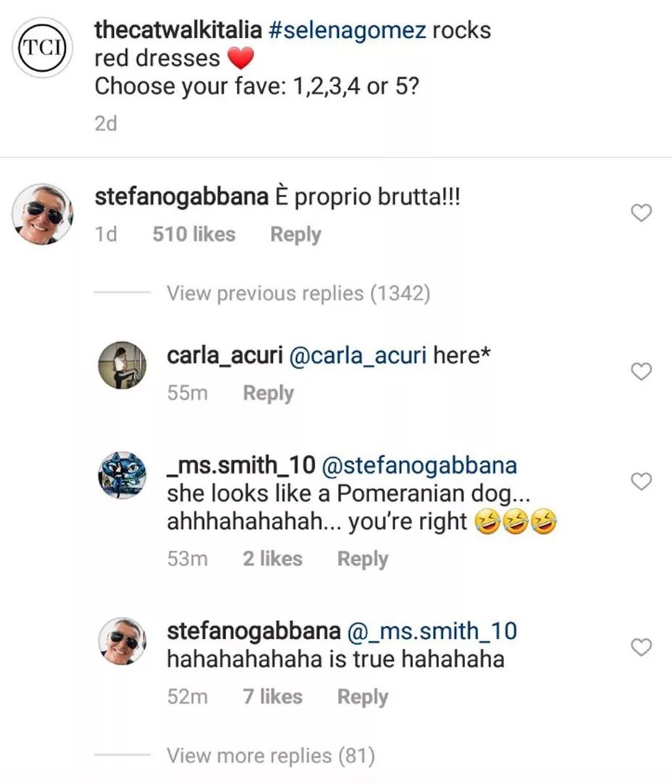Open _ms.smith_10's blue cat avatar
This screenshot has width=672, height=784.
point(122,475)
